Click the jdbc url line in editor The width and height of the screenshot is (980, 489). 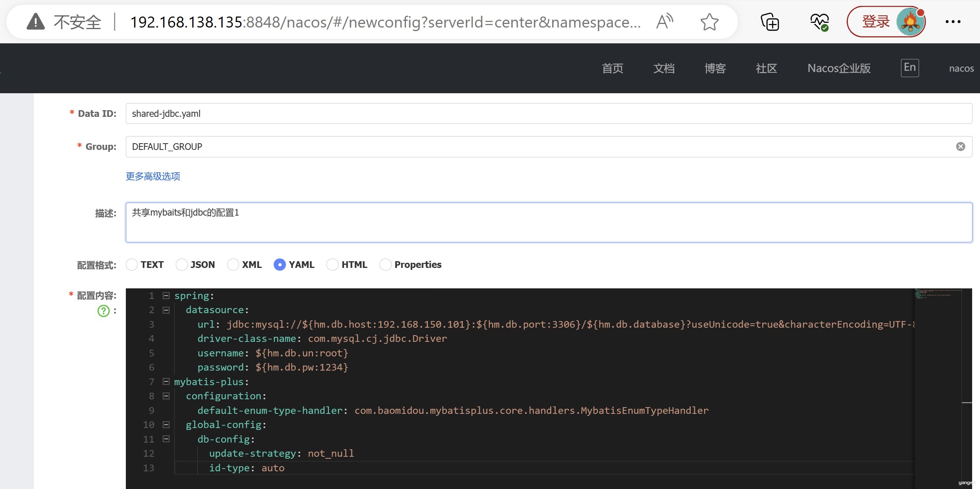(x=556, y=324)
